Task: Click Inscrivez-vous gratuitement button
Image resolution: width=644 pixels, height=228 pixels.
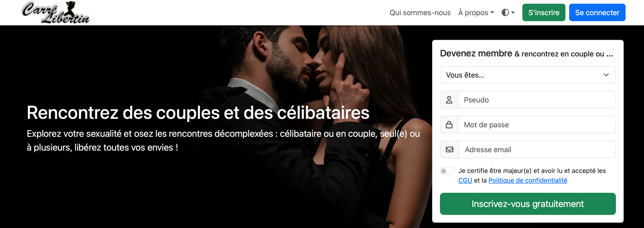Action: 527,204
